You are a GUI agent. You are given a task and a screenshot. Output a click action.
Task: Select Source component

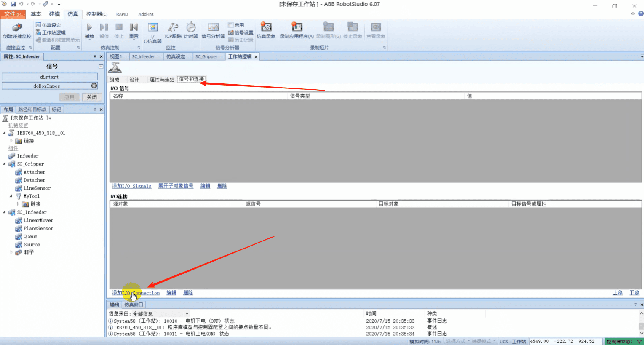coord(32,245)
